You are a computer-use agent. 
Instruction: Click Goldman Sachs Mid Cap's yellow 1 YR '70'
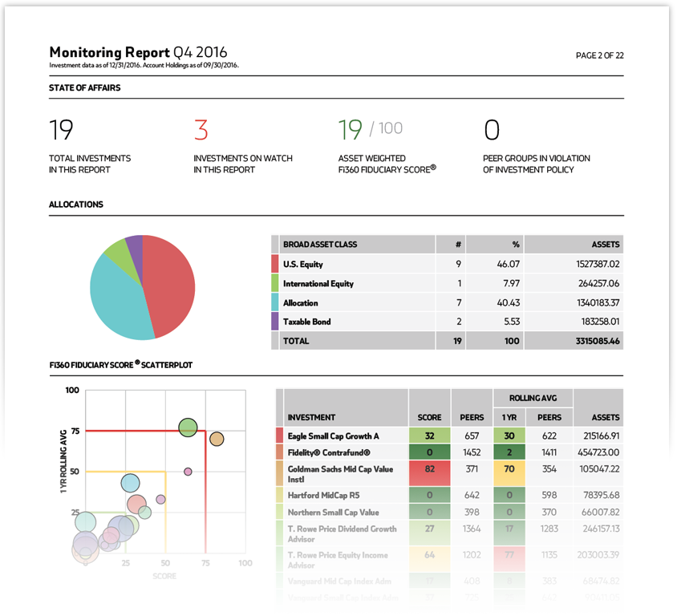509,473
